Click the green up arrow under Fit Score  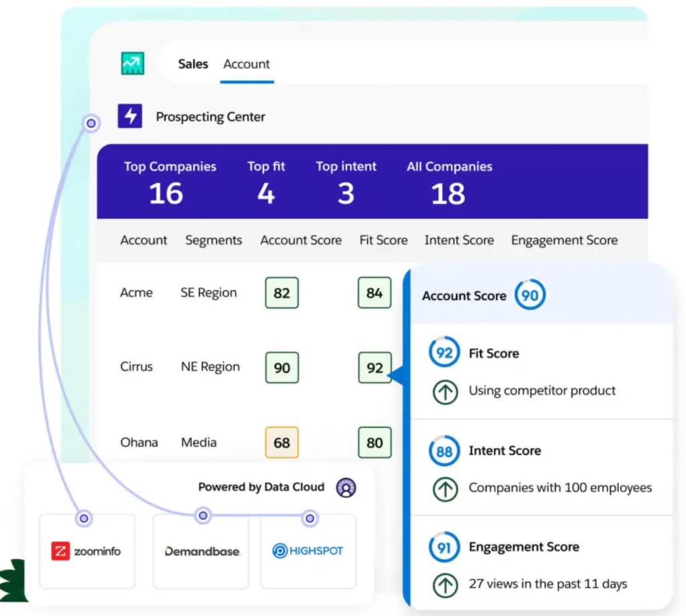coord(445,391)
